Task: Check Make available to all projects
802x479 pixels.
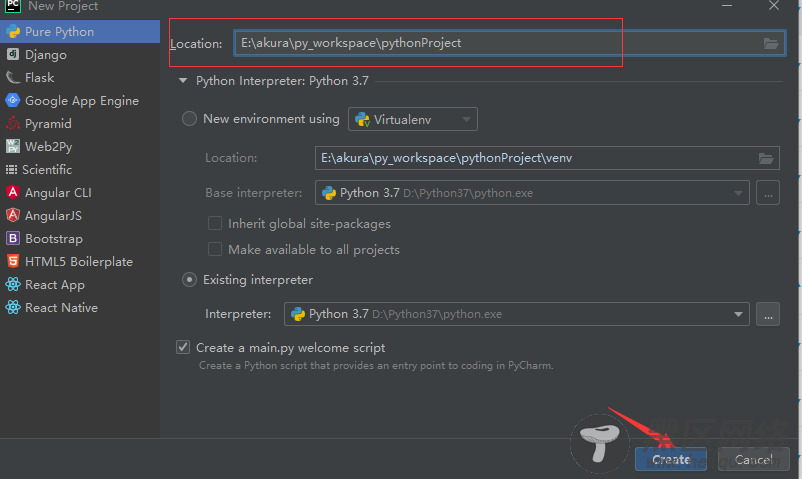Action: tap(215, 249)
